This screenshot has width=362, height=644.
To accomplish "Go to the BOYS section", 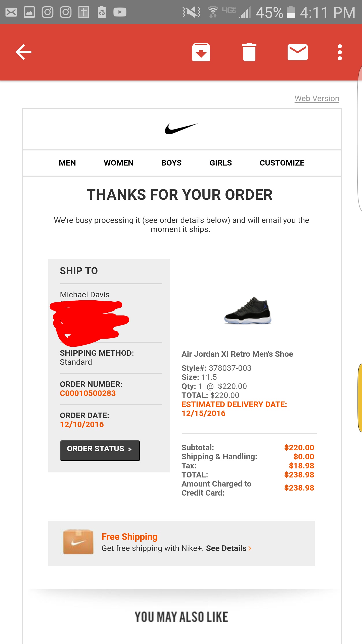I will pos(171,163).
